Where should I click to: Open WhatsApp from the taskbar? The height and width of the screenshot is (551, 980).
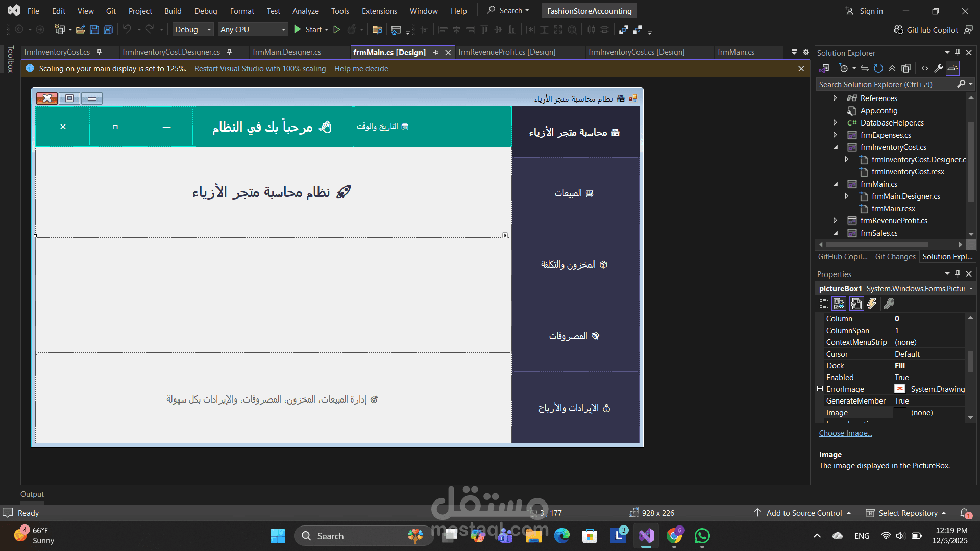pos(702,536)
